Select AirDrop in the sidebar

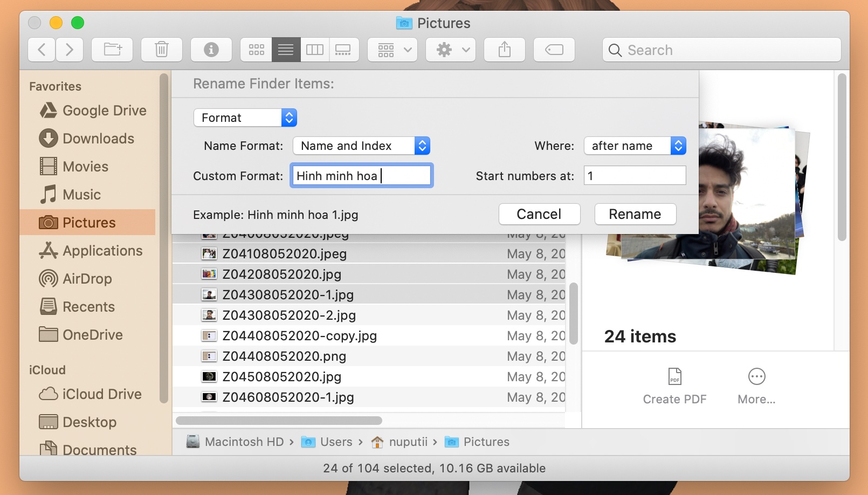[87, 279]
